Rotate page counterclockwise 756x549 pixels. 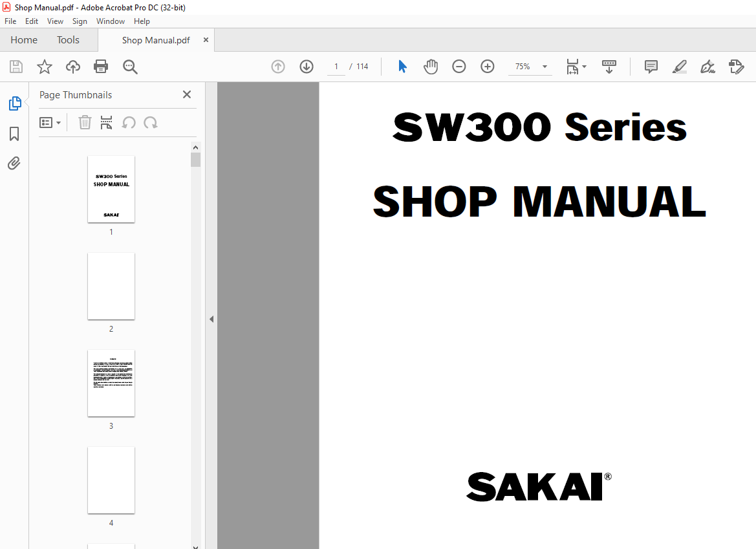[128, 122]
